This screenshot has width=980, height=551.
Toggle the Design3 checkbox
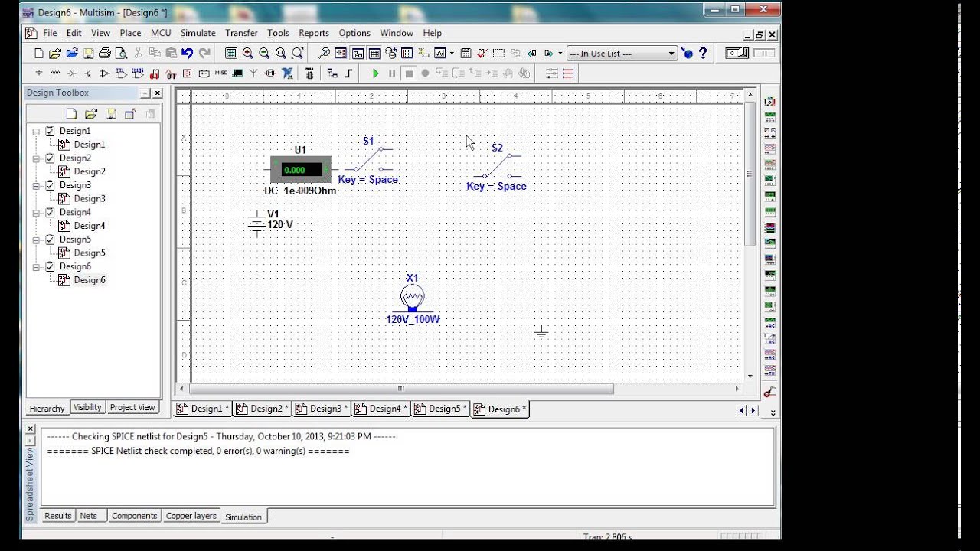click(x=51, y=185)
